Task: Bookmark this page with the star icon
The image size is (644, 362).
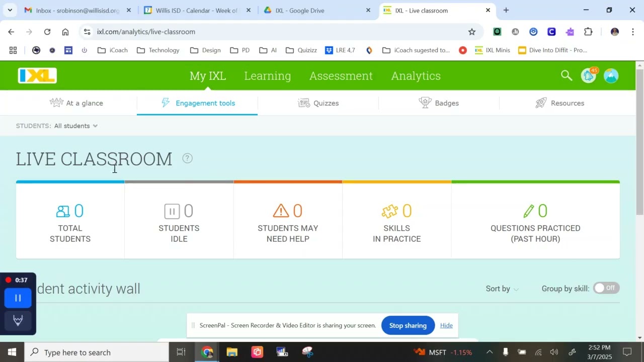Action: (x=472, y=32)
